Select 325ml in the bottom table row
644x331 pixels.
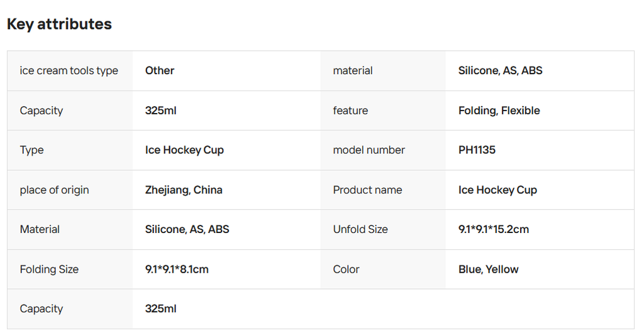pyautogui.click(x=161, y=309)
